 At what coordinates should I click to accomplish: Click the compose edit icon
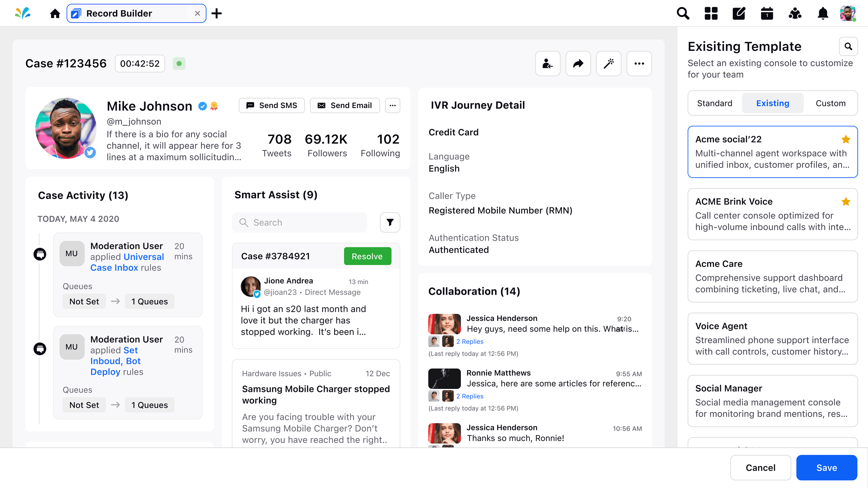coord(739,13)
